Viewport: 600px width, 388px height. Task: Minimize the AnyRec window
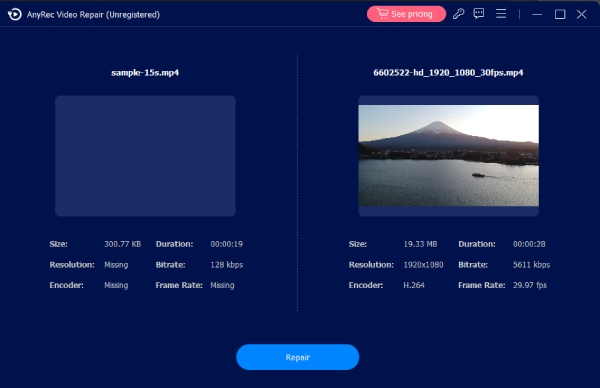(537, 15)
